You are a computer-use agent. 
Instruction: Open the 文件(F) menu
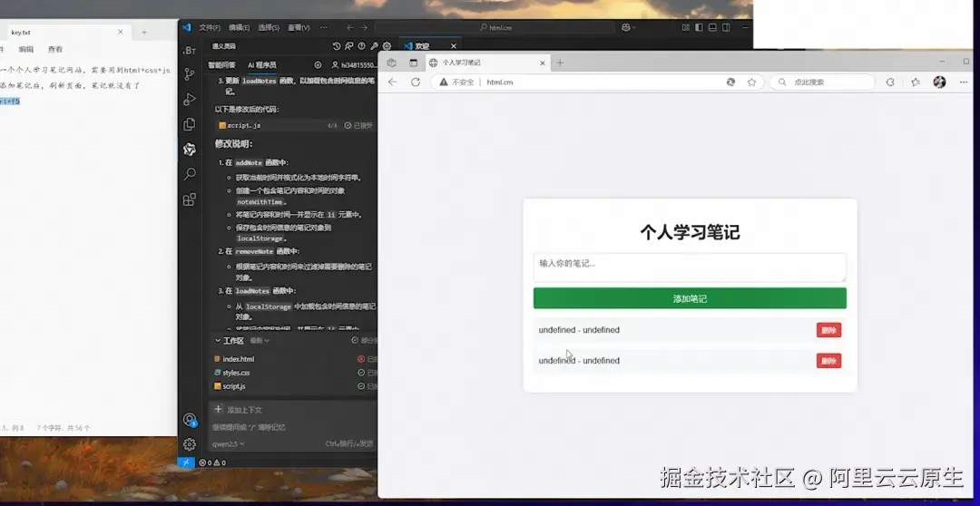tap(210, 27)
